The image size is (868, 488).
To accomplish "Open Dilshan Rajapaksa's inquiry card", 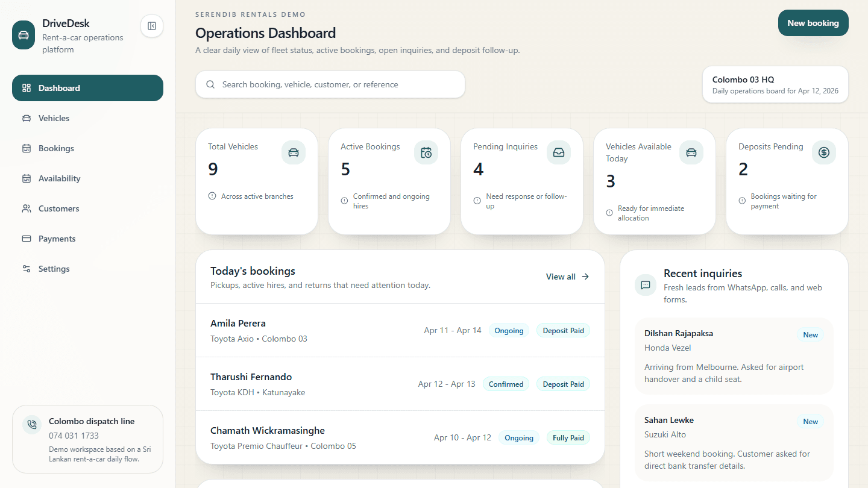I will click(734, 356).
